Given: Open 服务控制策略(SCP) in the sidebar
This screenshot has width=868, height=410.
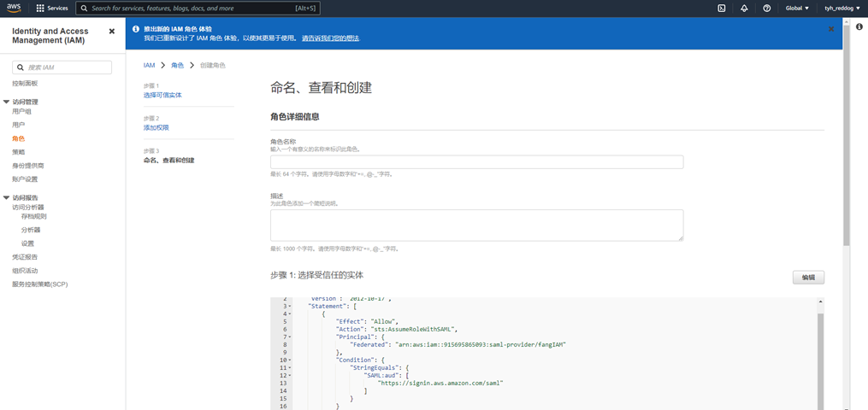Looking at the screenshot, I should pos(40,284).
